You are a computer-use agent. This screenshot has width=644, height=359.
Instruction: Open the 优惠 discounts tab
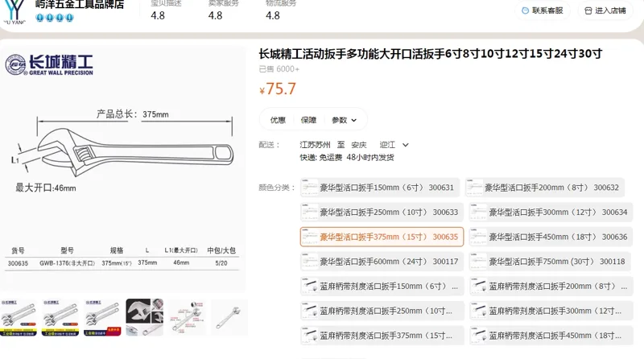point(278,120)
